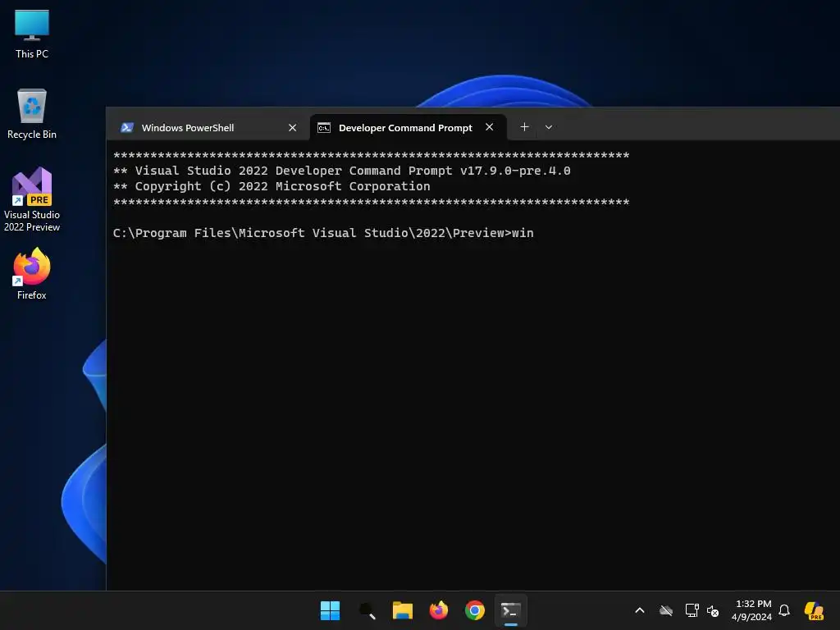840x630 pixels.
Task: Open the notifications bell
Action: click(x=784, y=610)
